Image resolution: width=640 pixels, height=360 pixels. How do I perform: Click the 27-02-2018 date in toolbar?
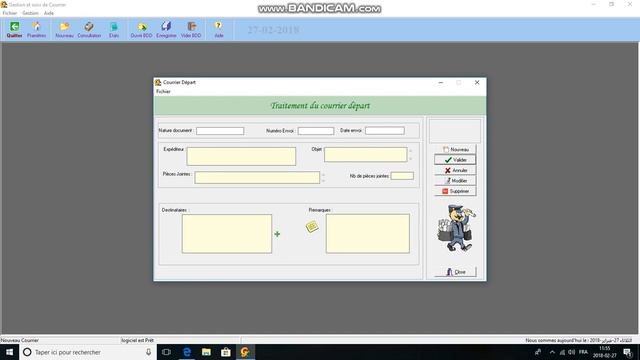273,30
